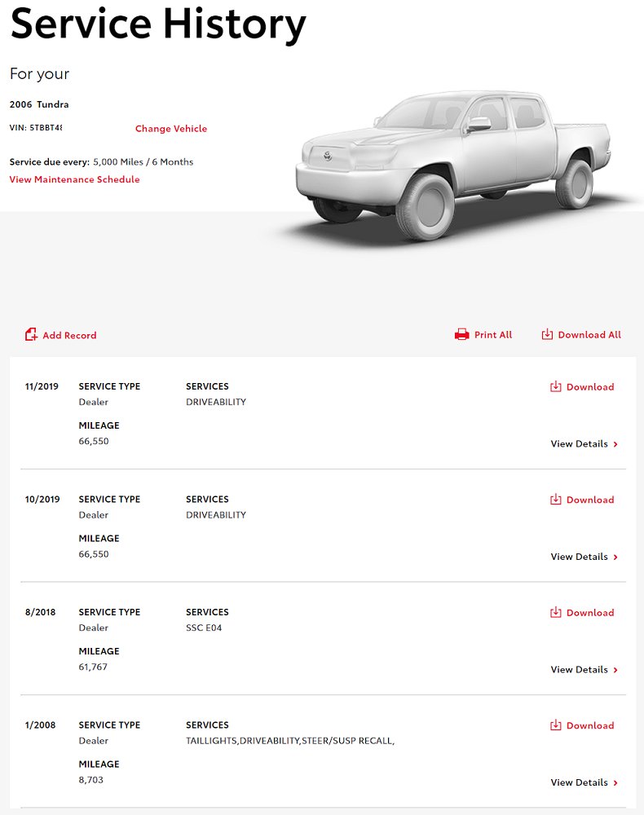Click the 5,000 Miles / 6 Months text

143,161
